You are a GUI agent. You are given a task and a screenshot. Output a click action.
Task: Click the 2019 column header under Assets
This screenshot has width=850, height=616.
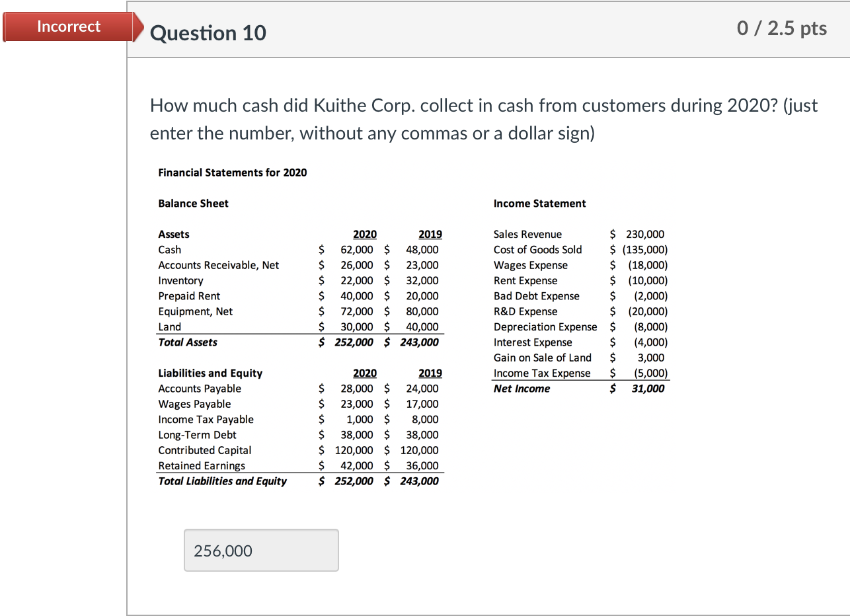click(x=430, y=234)
